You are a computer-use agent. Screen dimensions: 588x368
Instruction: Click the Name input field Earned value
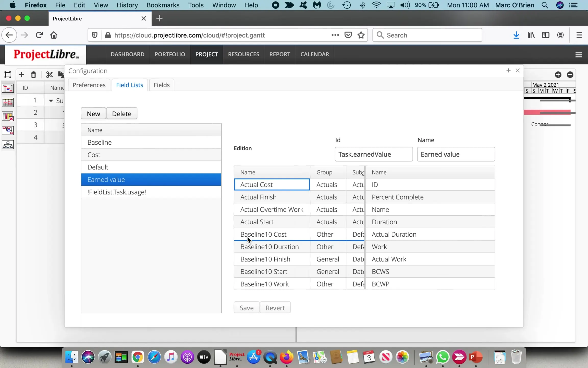pyautogui.click(x=456, y=154)
